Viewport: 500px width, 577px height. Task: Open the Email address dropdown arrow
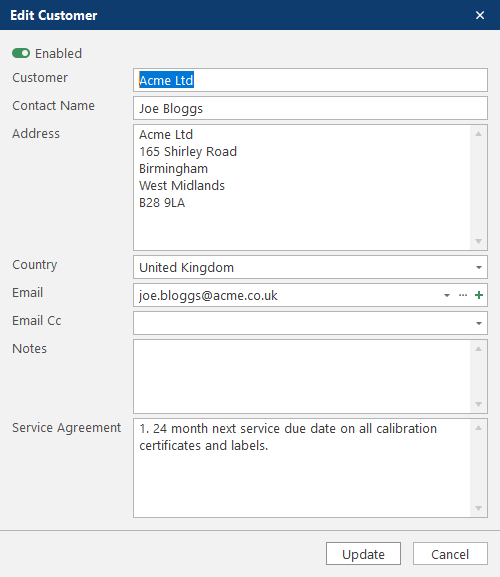coord(447,295)
